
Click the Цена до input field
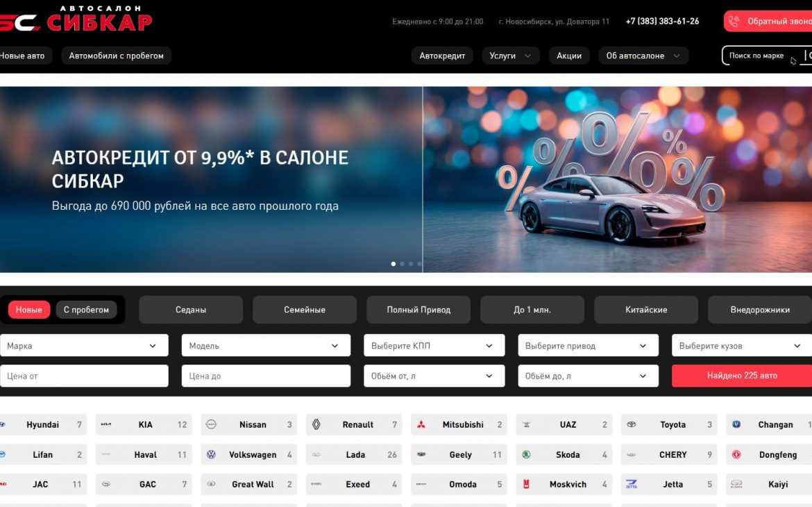(266, 376)
